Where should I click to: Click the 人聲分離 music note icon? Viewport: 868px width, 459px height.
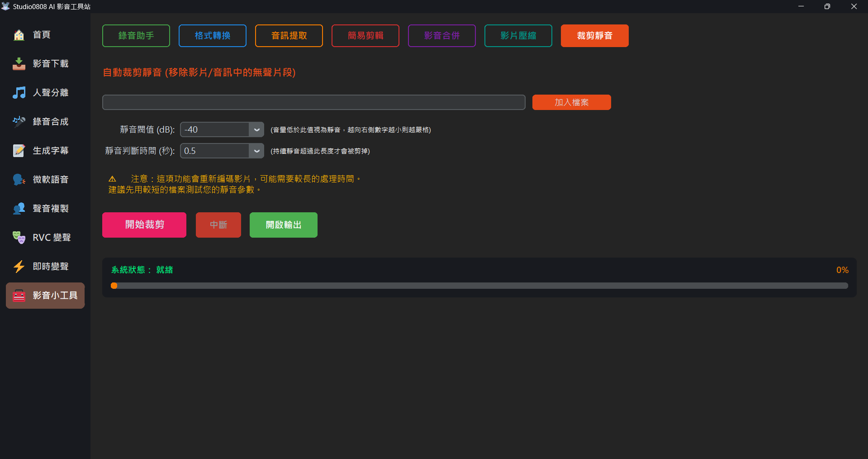pyautogui.click(x=19, y=93)
